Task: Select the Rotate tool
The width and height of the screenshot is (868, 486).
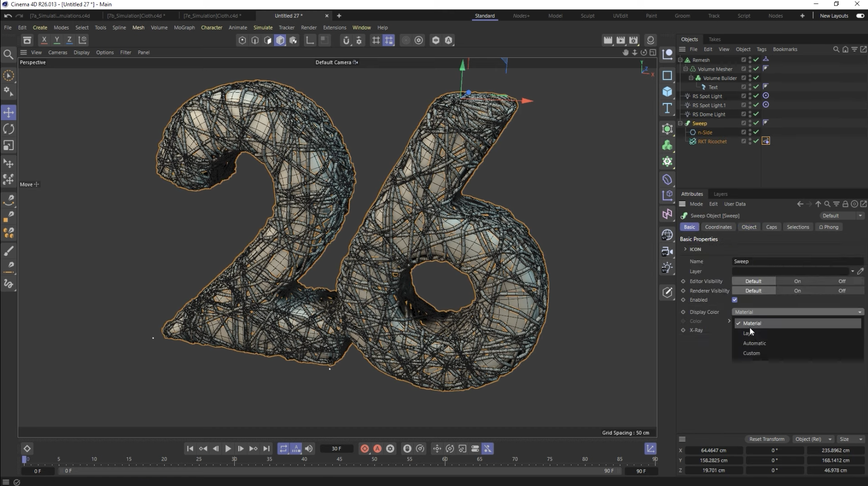Action: (x=9, y=129)
